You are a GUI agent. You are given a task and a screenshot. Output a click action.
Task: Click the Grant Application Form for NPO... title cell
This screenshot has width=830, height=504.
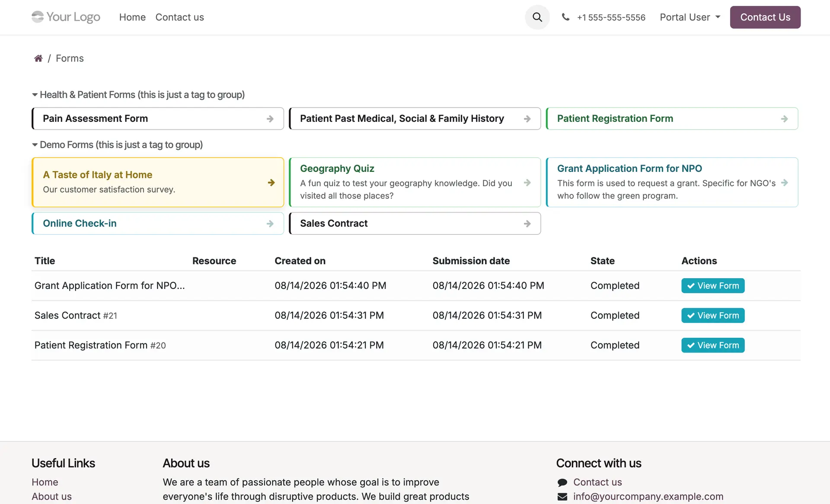[110, 286]
